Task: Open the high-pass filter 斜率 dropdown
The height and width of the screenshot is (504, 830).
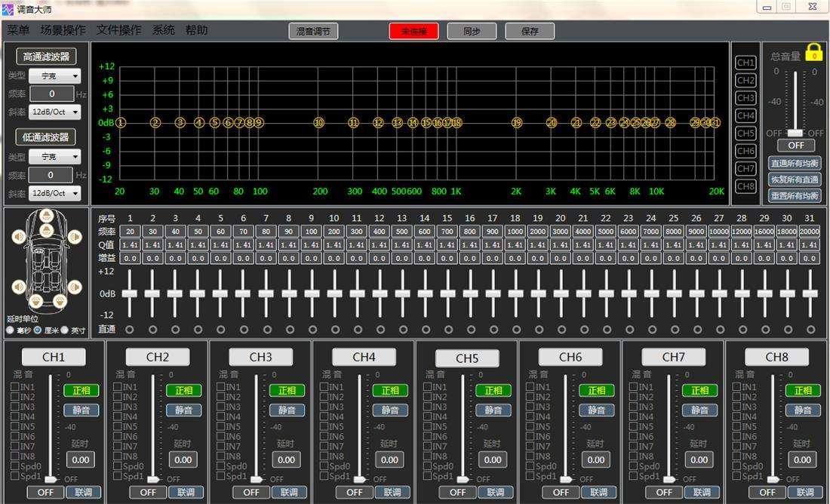Action: pyautogui.click(x=54, y=112)
